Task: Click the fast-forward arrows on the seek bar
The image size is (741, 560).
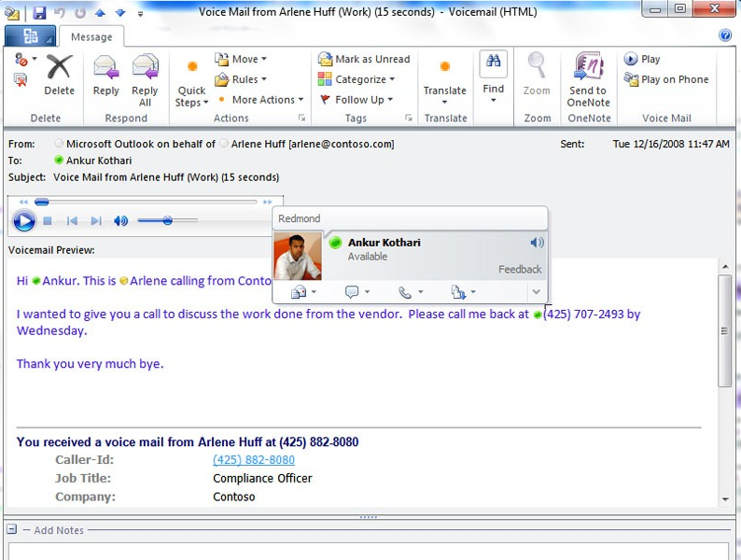Action: pyautogui.click(x=268, y=203)
